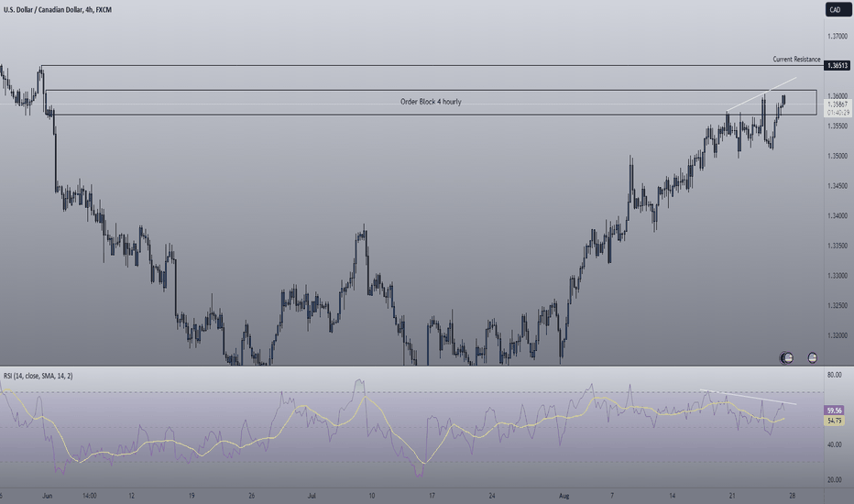
Task: Click the 1.37000 price axis label
Action: [x=838, y=36]
